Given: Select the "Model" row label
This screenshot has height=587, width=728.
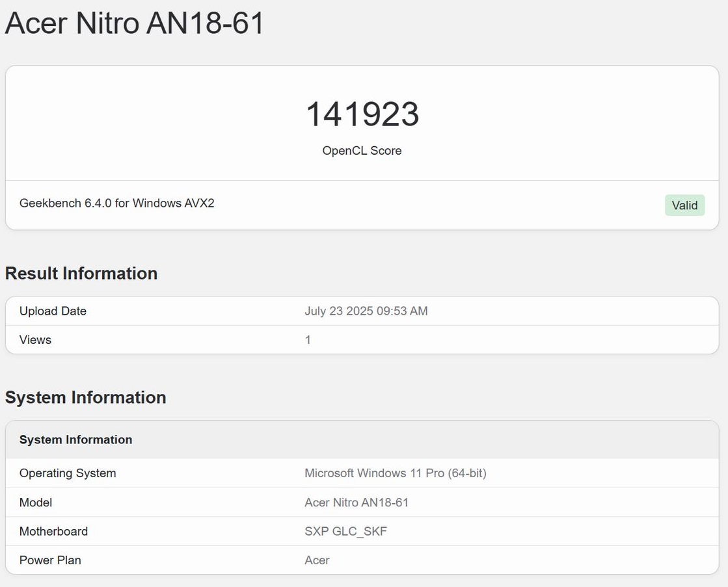Looking at the screenshot, I should coord(36,502).
